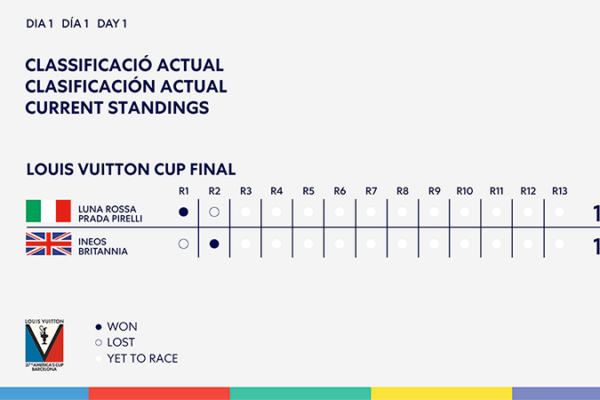Click the yellow segment of bottom color bar
The width and height of the screenshot is (600, 400).
[441, 393]
